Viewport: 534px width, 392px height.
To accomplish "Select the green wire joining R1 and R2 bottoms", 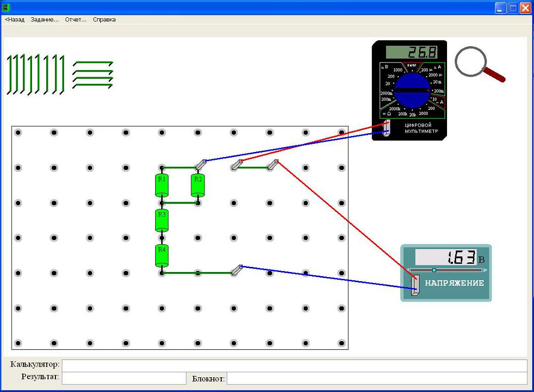I will 180,203.
